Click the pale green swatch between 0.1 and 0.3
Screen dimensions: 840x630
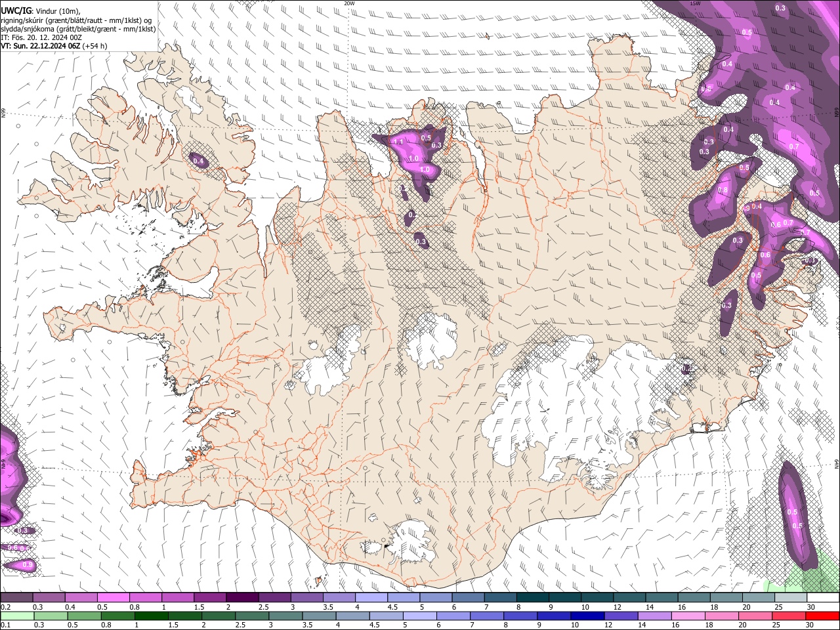16,616
